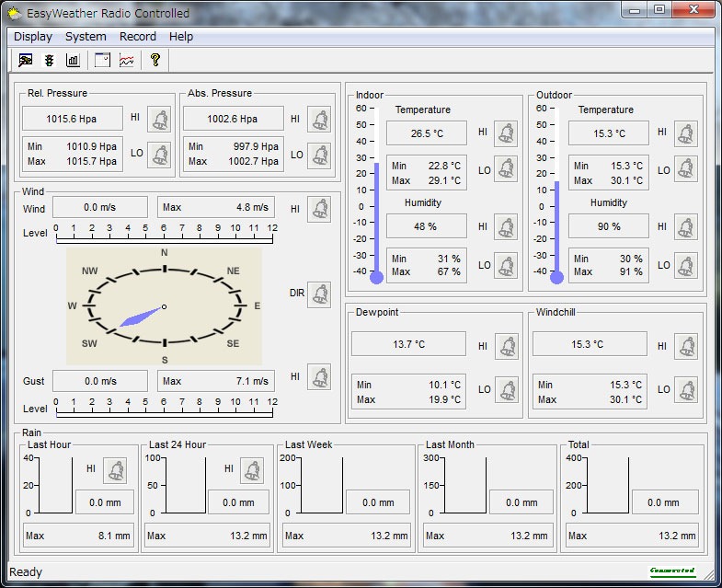
Task: Click the green Connected status indicator
Action: click(x=672, y=571)
